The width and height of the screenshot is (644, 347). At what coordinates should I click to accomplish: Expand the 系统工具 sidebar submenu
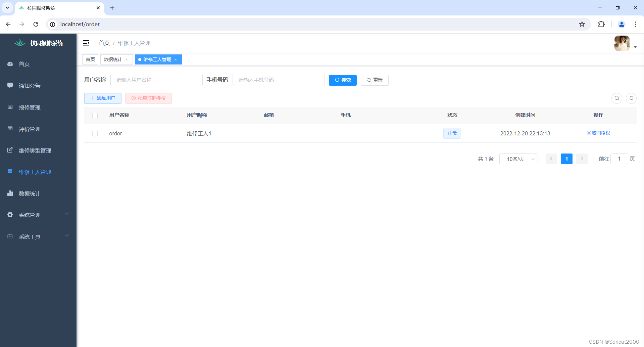click(x=67, y=235)
